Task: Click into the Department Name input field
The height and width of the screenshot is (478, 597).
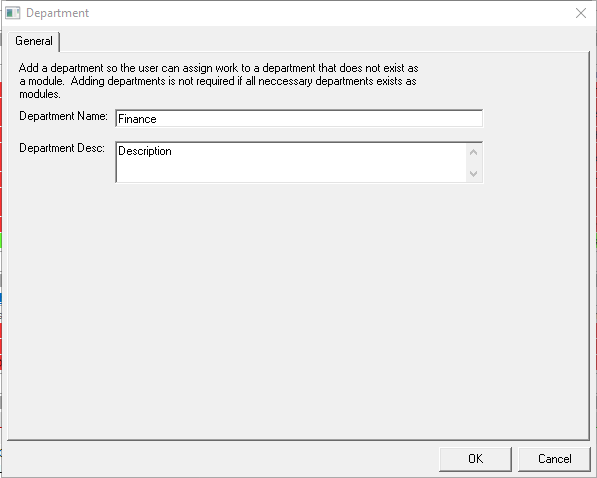Action: coord(299,118)
